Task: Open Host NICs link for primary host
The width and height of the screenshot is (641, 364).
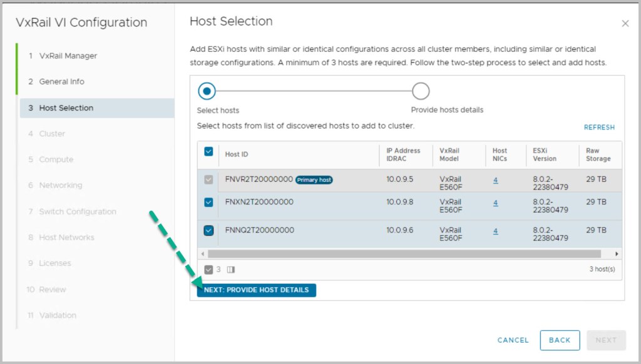Action: click(x=495, y=179)
